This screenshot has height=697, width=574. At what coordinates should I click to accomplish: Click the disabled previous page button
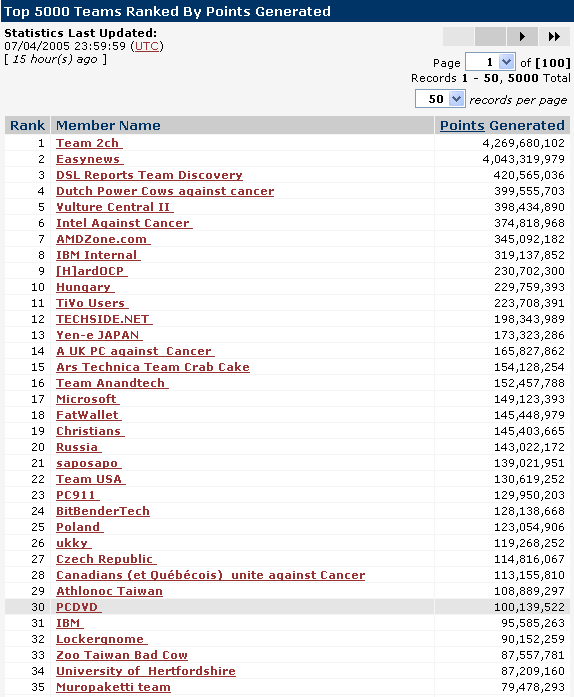pyautogui.click(x=490, y=36)
